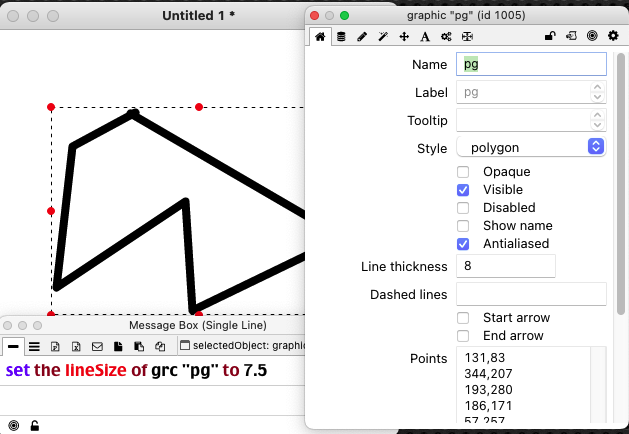Disable the Antialiased checkbox
This screenshot has width=629, height=434.
[x=463, y=244]
